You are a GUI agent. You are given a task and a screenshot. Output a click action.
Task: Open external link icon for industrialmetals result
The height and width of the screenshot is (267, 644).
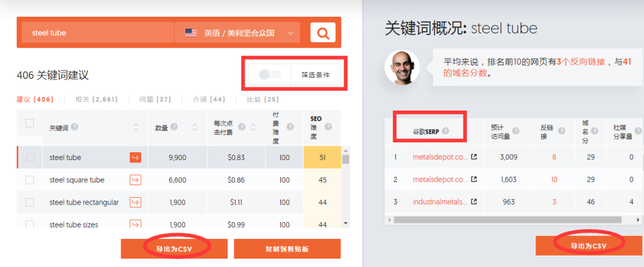point(473,202)
